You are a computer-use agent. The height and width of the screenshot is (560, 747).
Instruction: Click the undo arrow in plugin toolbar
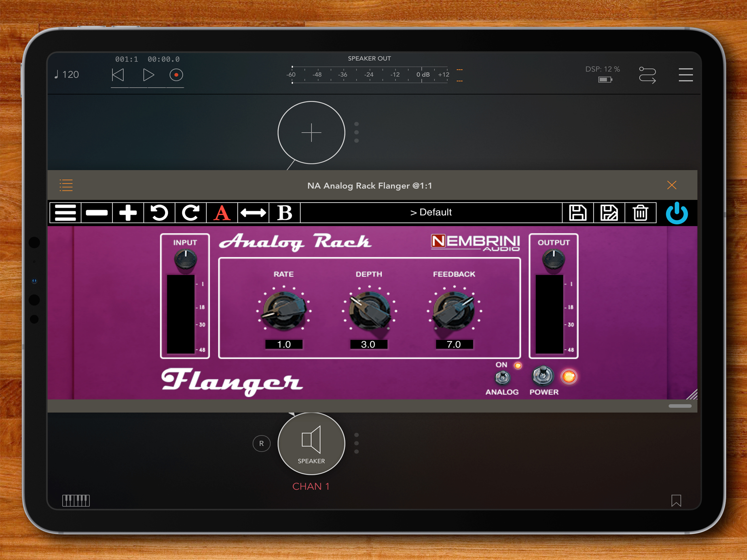[159, 212]
